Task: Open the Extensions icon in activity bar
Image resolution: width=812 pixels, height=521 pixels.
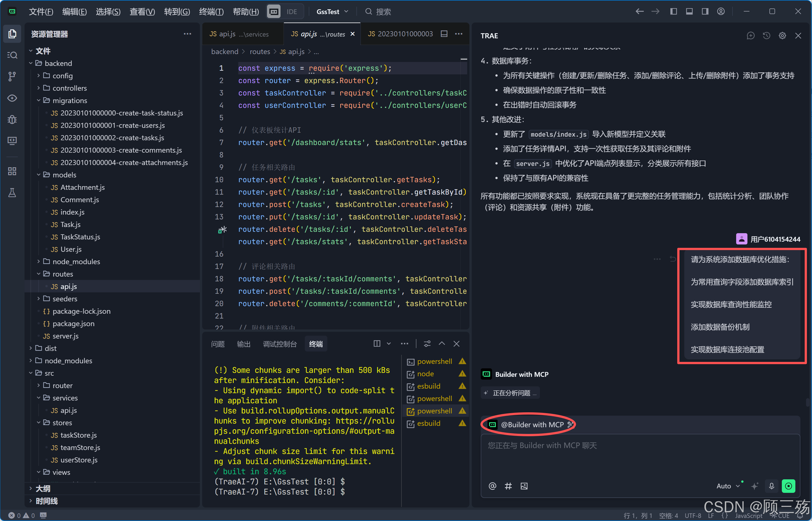Action: tap(12, 171)
